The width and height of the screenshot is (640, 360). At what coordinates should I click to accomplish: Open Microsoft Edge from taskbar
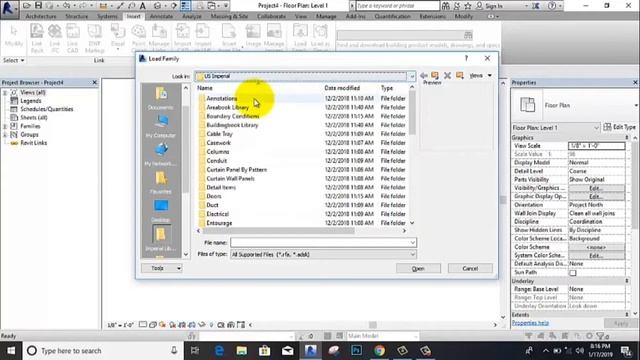pos(219,351)
